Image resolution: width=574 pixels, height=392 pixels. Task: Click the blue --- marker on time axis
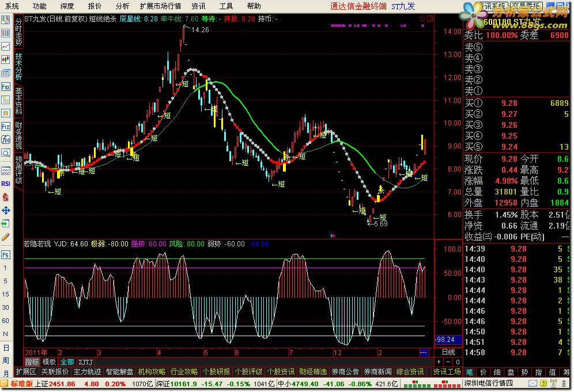(424, 352)
